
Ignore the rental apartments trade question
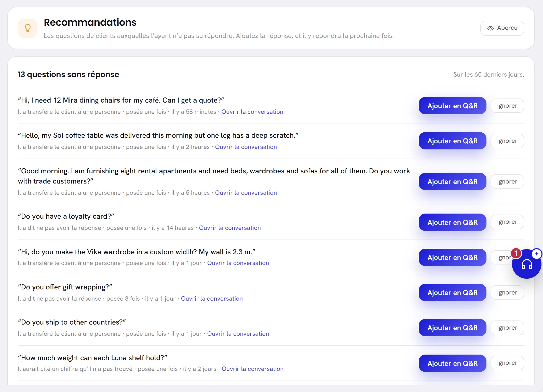pos(507,181)
